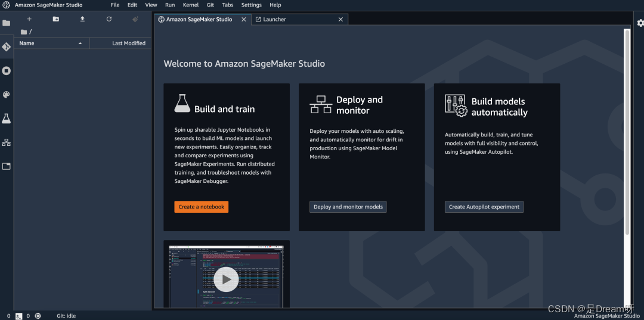644x320 pixels.
Task: Click Amazon SageMaker Studio status bar text
Action: pyautogui.click(x=606, y=316)
